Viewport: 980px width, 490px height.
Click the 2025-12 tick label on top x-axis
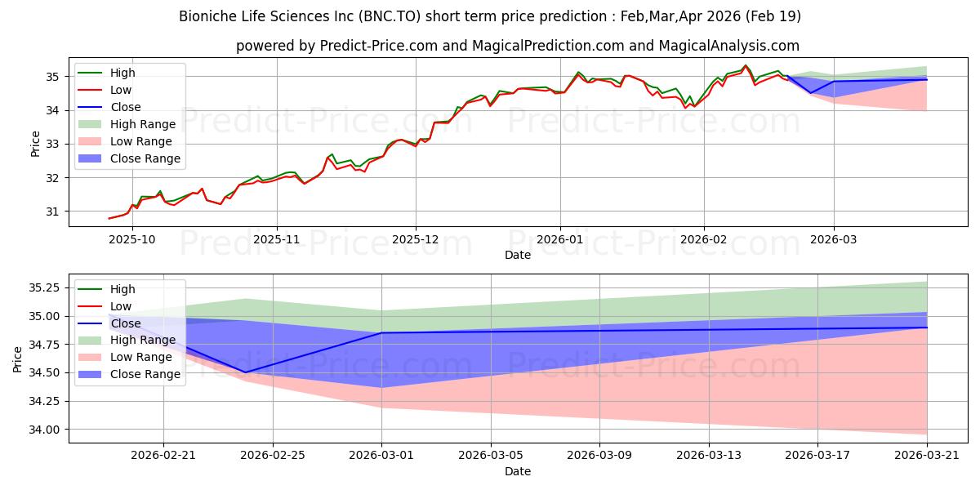click(x=416, y=239)
